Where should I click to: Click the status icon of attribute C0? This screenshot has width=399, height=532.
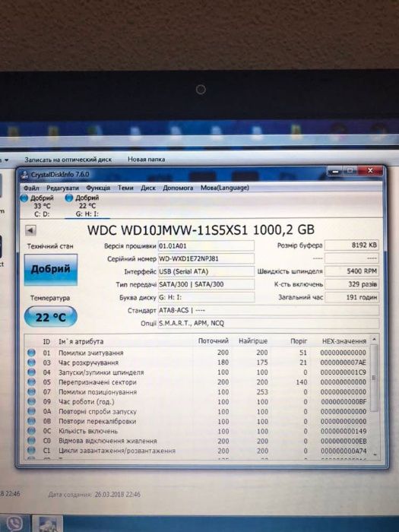(x=31, y=441)
